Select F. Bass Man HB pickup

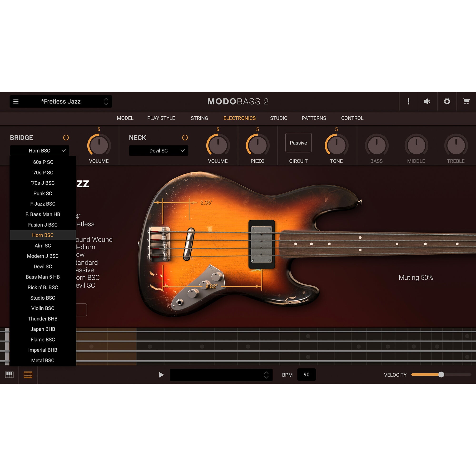[43, 214]
